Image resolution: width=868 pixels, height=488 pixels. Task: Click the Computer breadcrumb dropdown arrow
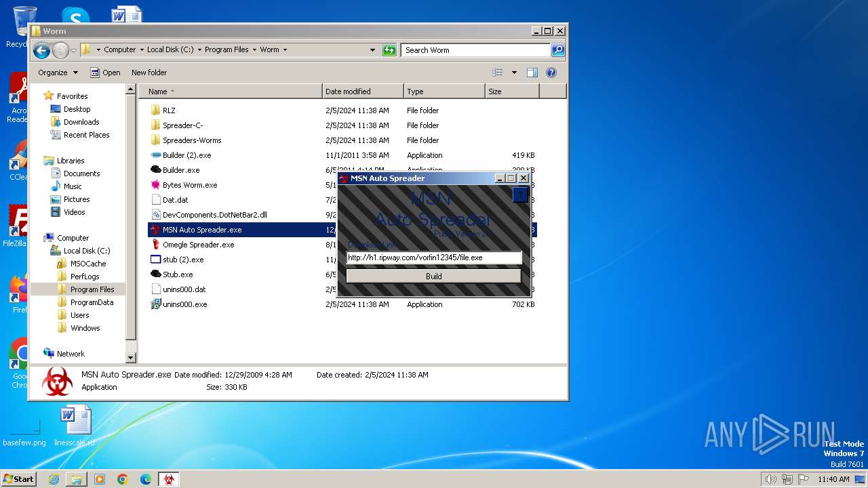pyautogui.click(x=141, y=49)
